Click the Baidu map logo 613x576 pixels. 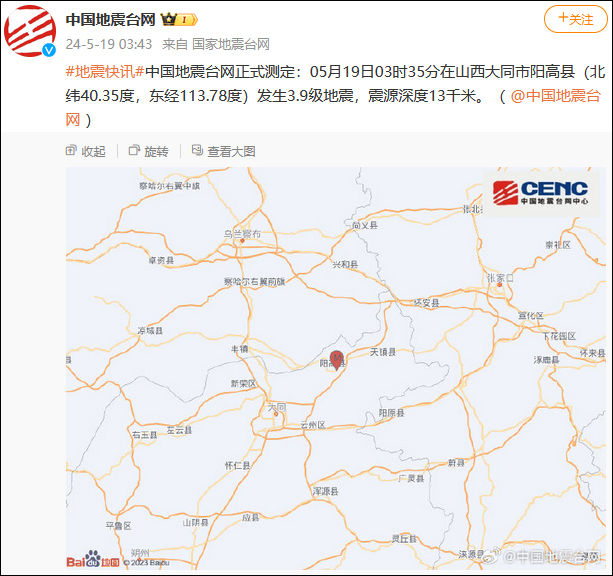point(93,559)
